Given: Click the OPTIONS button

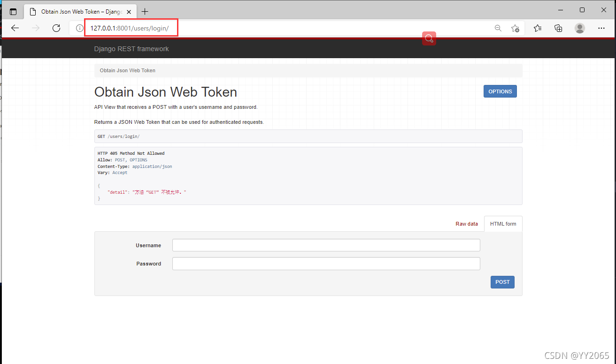Looking at the screenshot, I should pyautogui.click(x=500, y=91).
